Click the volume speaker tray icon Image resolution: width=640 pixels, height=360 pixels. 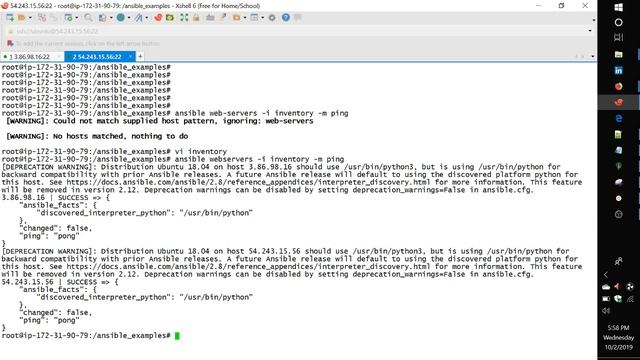tap(606, 311)
